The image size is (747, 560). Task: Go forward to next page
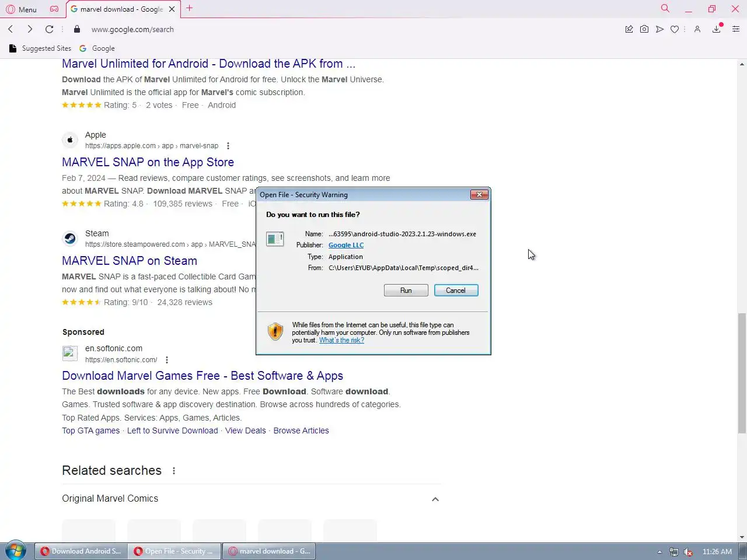(x=30, y=29)
